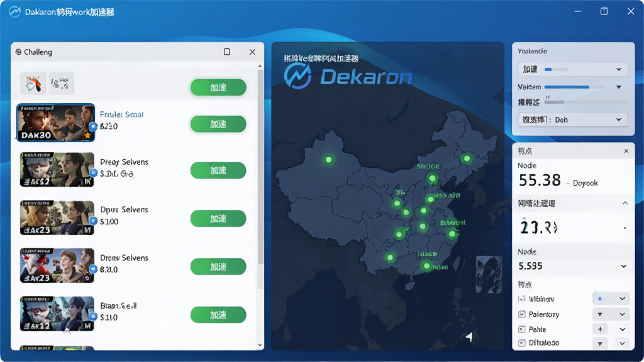Viewport: 644px width, 362px height.
Task: Click the 55.38 node value
Action: click(x=540, y=180)
